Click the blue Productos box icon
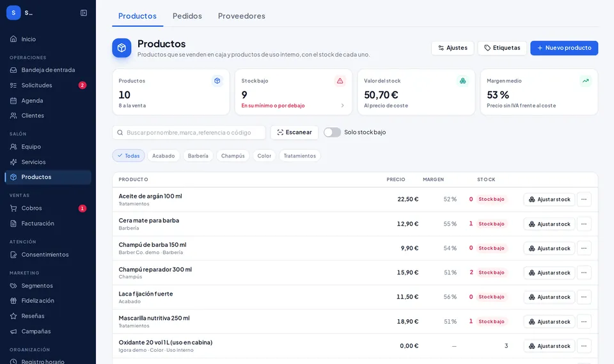614x364 pixels. point(122,48)
